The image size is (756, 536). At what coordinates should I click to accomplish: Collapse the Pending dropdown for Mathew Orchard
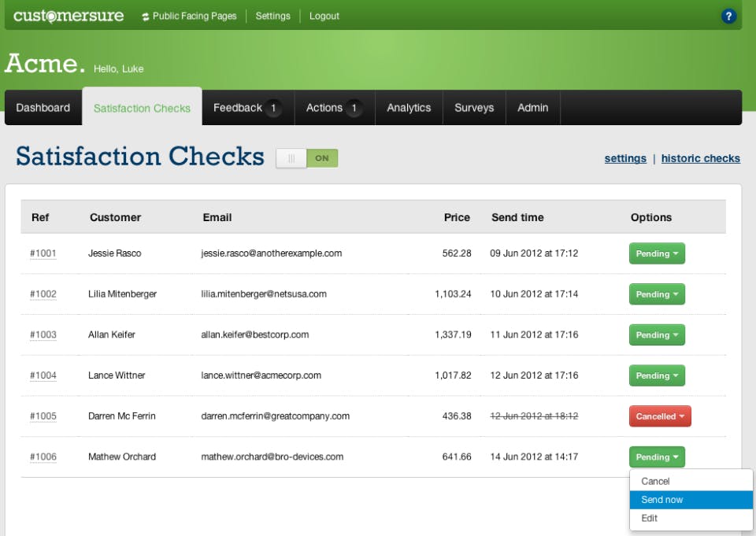(x=657, y=457)
